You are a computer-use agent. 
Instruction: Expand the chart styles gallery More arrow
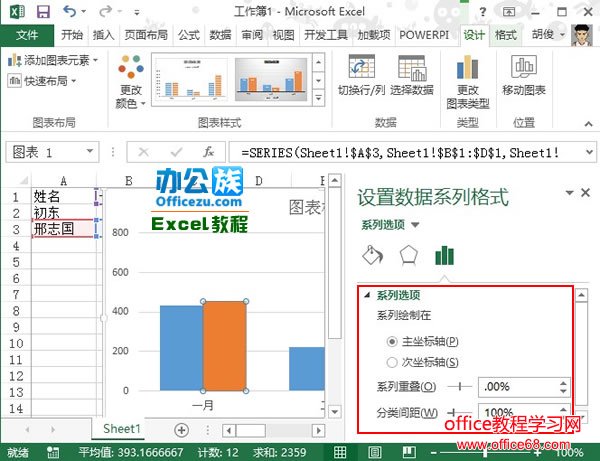point(318,98)
